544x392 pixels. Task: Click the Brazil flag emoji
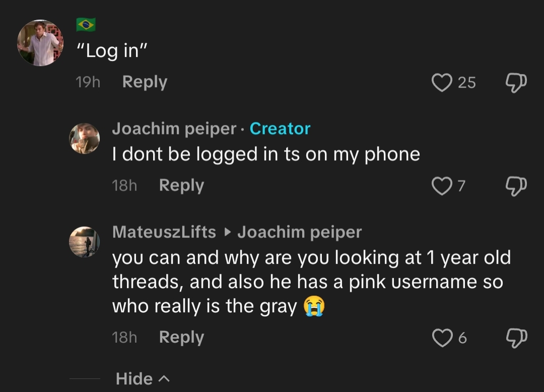click(85, 24)
